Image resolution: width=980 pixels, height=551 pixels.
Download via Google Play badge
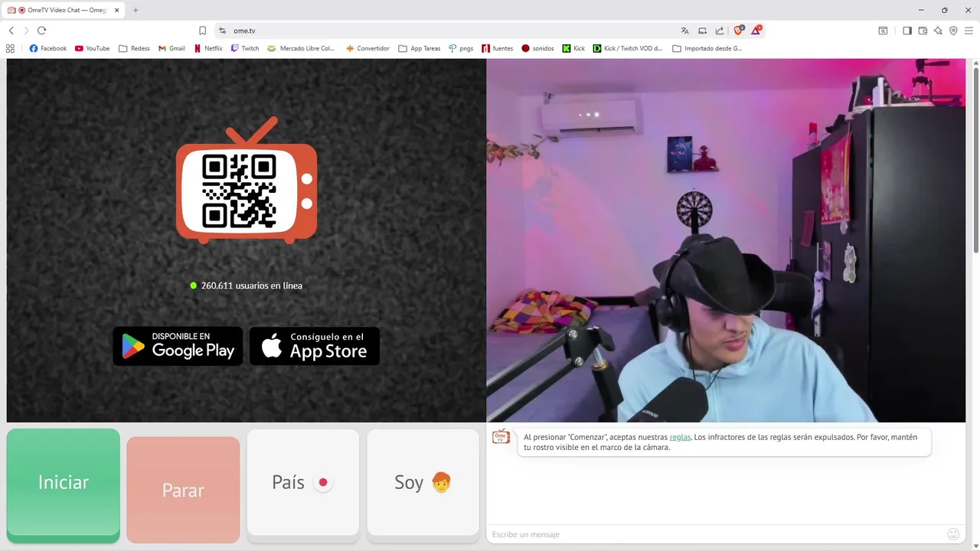178,346
